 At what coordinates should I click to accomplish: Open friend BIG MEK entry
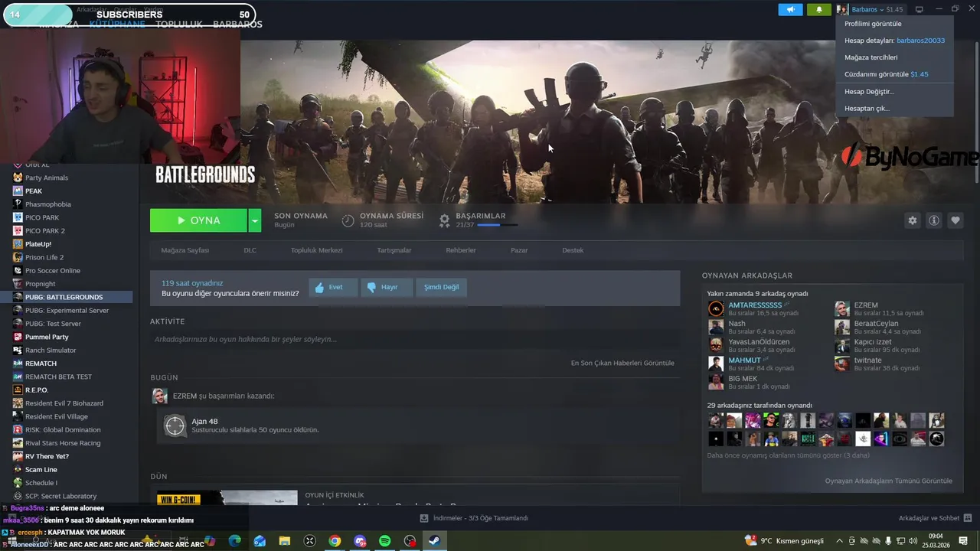click(743, 378)
